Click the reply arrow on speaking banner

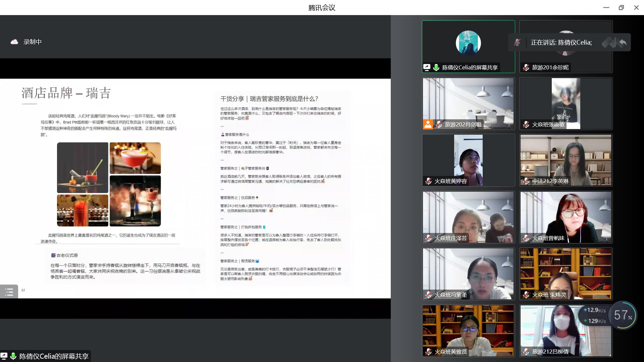point(623,43)
